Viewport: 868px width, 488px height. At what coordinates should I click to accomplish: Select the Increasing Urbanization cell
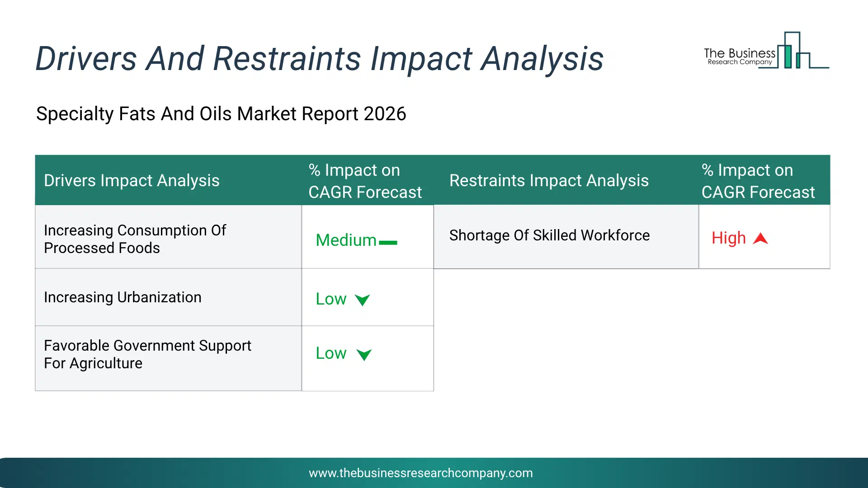pyautogui.click(x=168, y=297)
